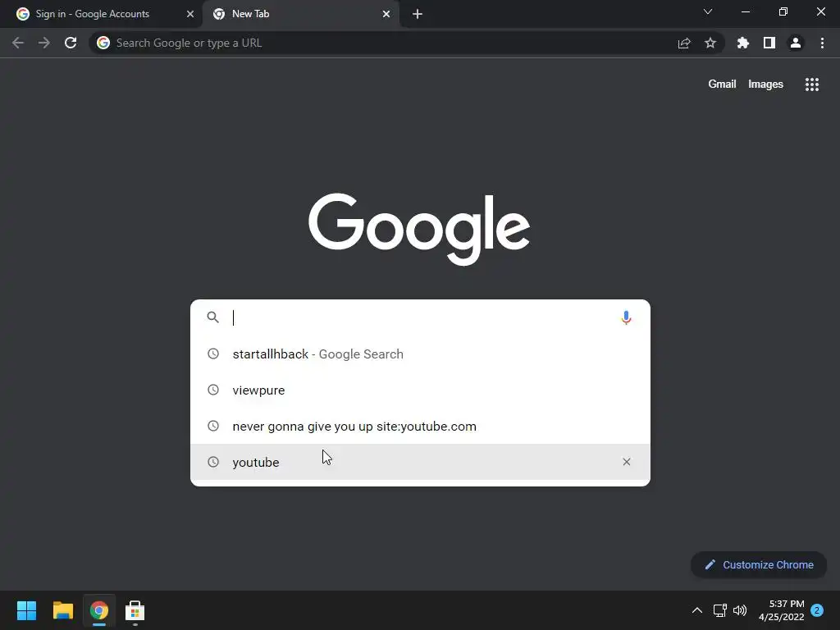Close the New Tab tab
This screenshot has width=840, height=630.
[x=386, y=14]
